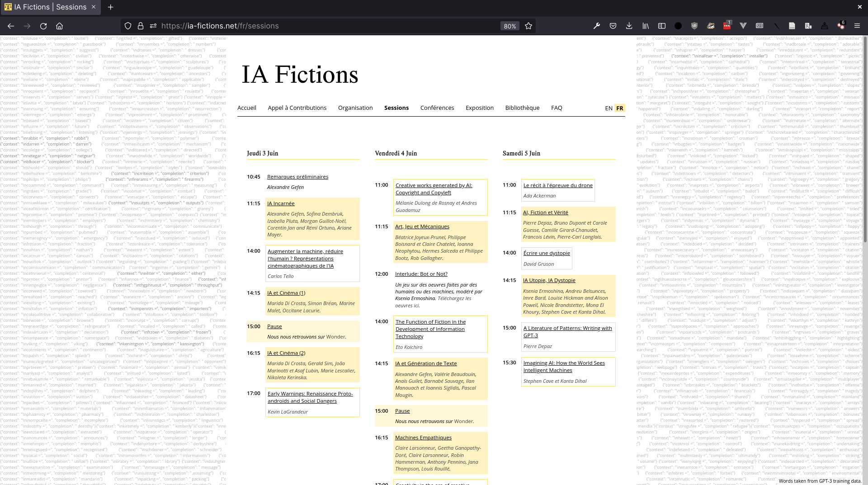This screenshot has width=868, height=485.
Task: Open Augmenter la machine, réduire l'humain talk
Action: point(305,259)
